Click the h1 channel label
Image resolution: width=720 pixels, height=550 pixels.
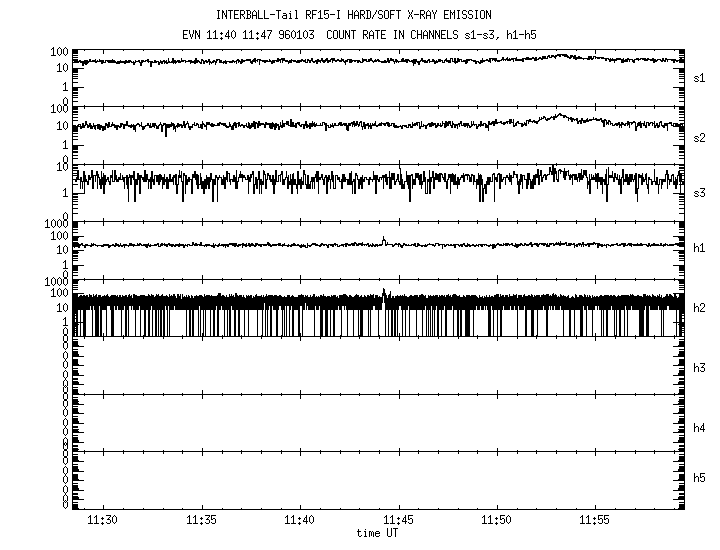[x=700, y=249]
